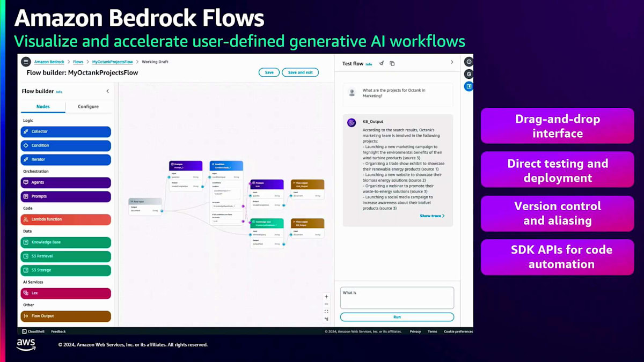Select the Condition node header on the canvas
This screenshot has height=362, width=644.
coord(226,166)
